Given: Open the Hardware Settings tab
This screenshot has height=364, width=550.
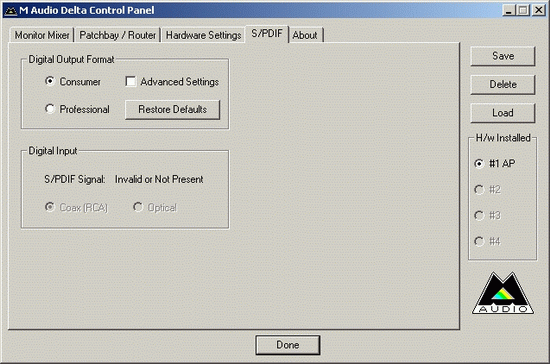Looking at the screenshot, I should coord(203,35).
